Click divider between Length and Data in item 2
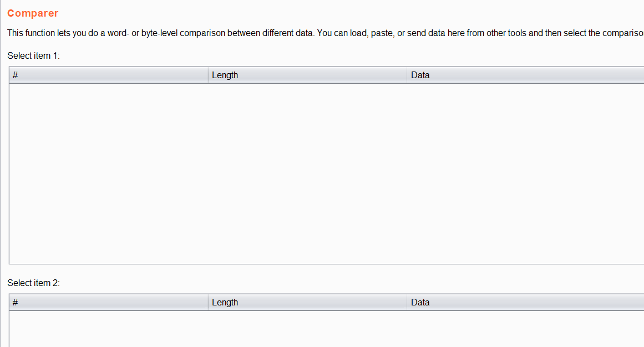The width and height of the screenshot is (644, 347). click(407, 302)
